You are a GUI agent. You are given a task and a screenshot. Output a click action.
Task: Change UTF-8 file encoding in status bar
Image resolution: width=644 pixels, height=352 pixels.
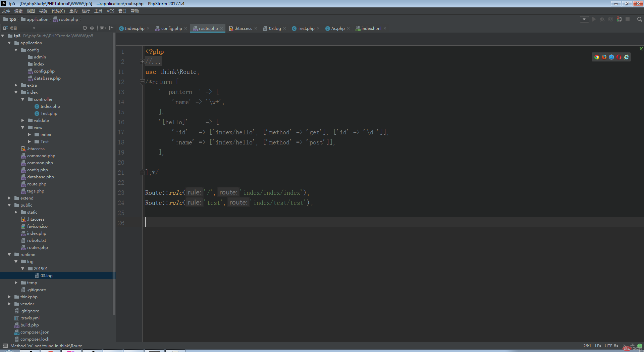[611, 346]
